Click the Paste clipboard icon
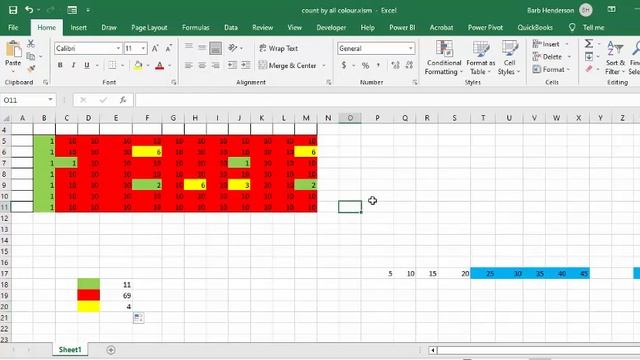Viewport: 640px width, 360px height. 13,50
